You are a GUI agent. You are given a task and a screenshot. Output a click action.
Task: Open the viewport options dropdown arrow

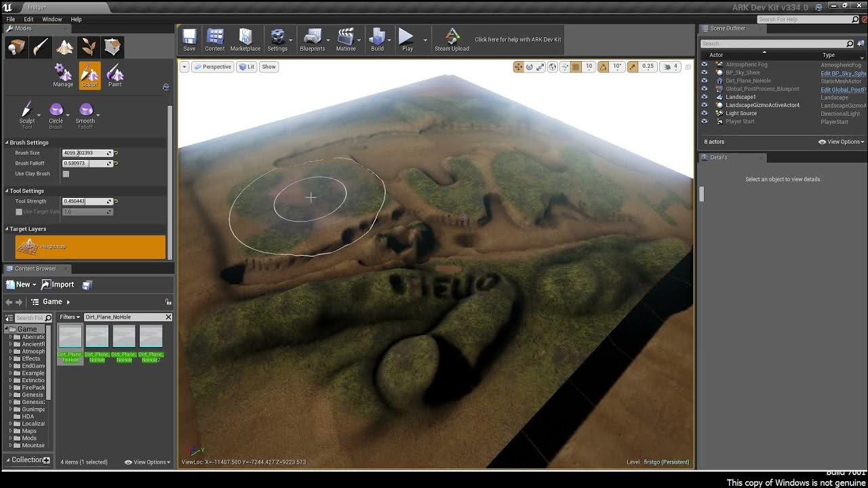click(x=184, y=66)
